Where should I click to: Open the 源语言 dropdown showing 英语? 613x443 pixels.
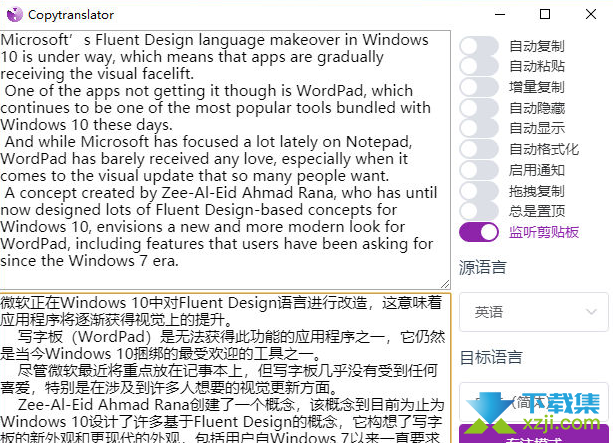534,312
